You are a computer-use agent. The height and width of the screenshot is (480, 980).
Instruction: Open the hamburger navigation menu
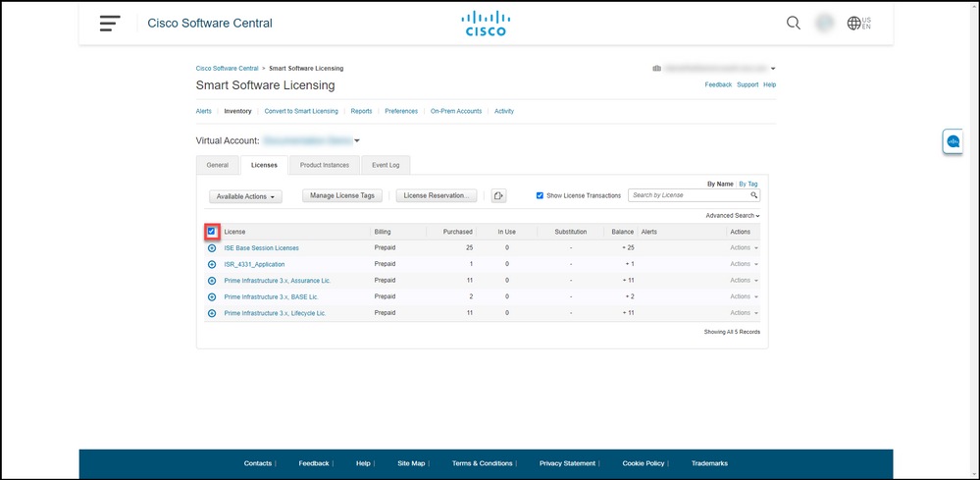coord(109,24)
